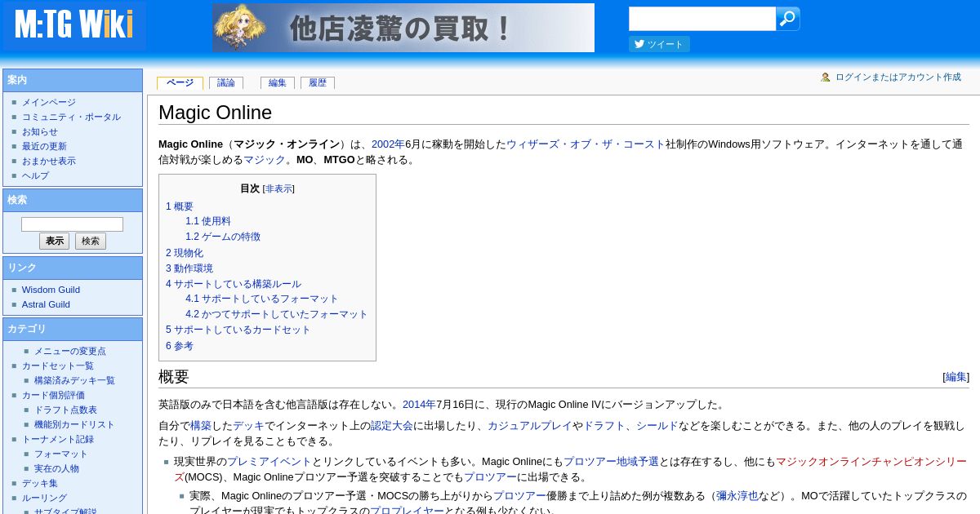Image resolution: width=980 pixels, height=514 pixels.
Task: Click the red マジックオンラインチャンピオンシリーズ link
Action: click(x=871, y=461)
